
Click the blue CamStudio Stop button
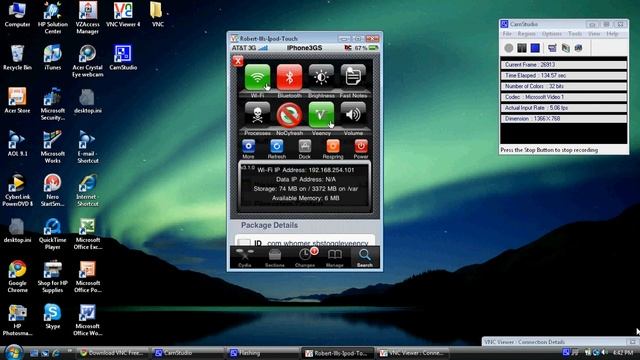pos(535,48)
